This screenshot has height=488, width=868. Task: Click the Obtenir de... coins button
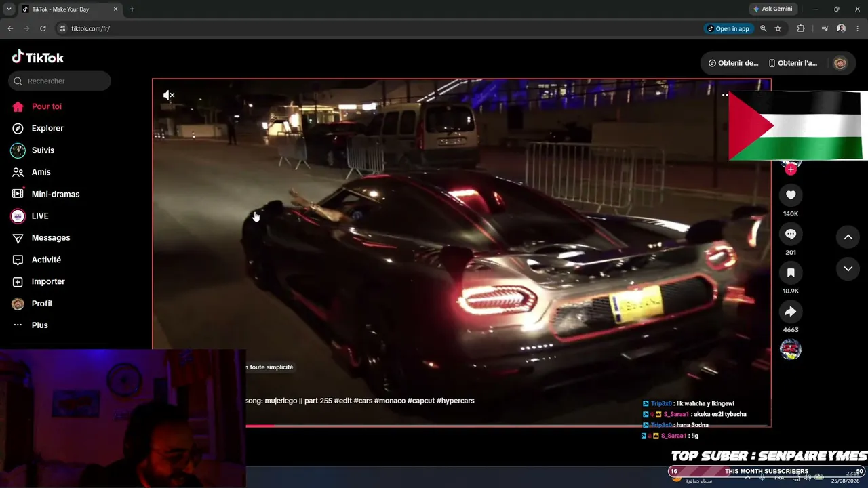tap(733, 63)
